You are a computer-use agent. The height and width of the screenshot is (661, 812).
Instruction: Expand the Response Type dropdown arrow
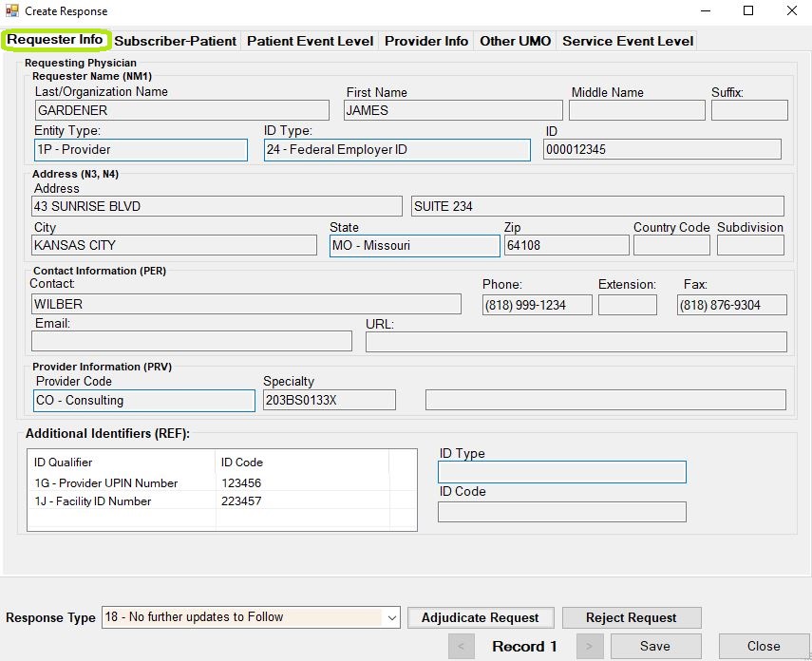[391, 617]
